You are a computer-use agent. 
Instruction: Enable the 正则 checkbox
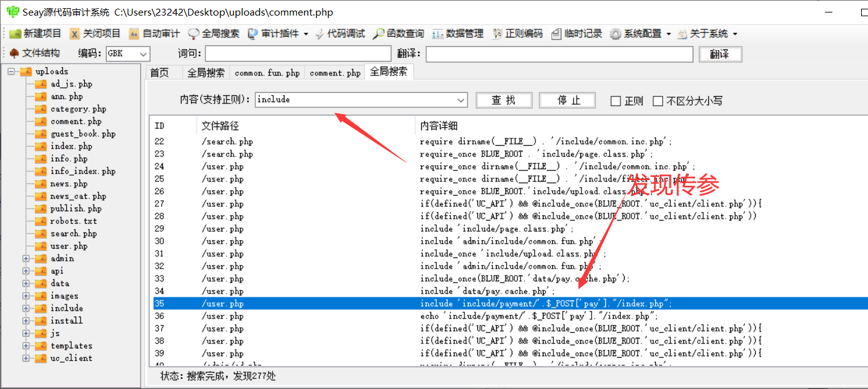(x=615, y=101)
